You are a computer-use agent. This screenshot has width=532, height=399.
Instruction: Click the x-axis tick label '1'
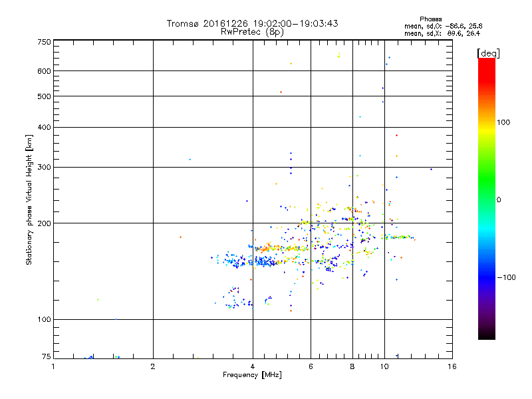(x=53, y=366)
